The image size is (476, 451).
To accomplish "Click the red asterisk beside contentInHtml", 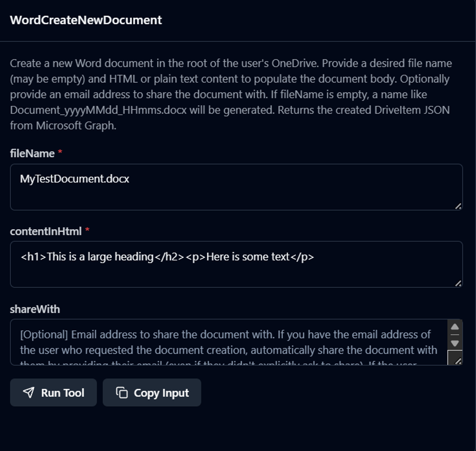I will click(x=87, y=231).
